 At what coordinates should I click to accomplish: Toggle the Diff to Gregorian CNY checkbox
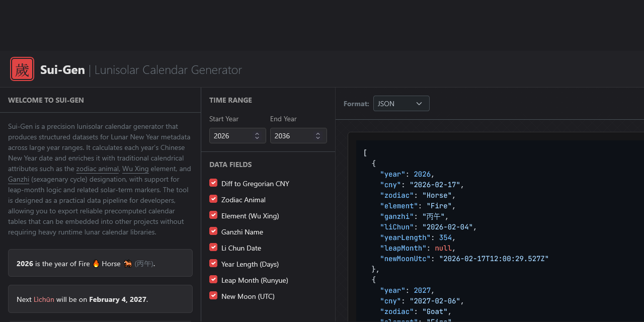click(213, 183)
